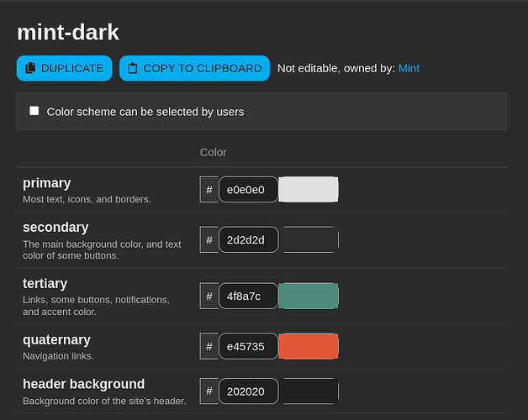Click the primary color hex field e0e0e0
This screenshot has height=420, width=528.
pyautogui.click(x=248, y=190)
